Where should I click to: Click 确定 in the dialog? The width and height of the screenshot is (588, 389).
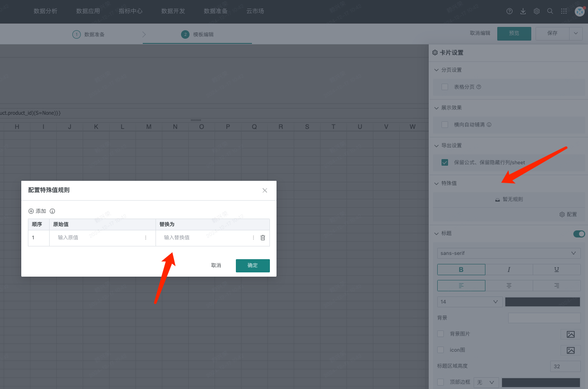[x=253, y=265]
